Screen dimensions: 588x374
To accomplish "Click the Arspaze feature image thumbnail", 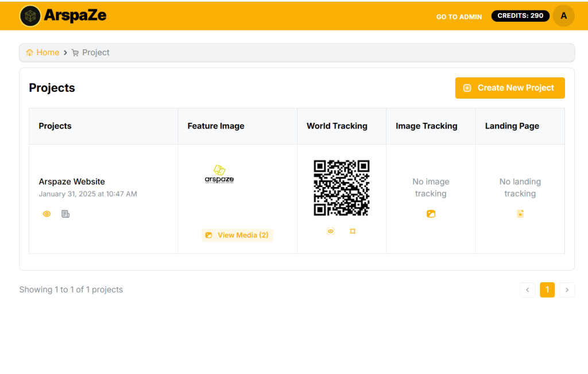I will pyautogui.click(x=219, y=174).
